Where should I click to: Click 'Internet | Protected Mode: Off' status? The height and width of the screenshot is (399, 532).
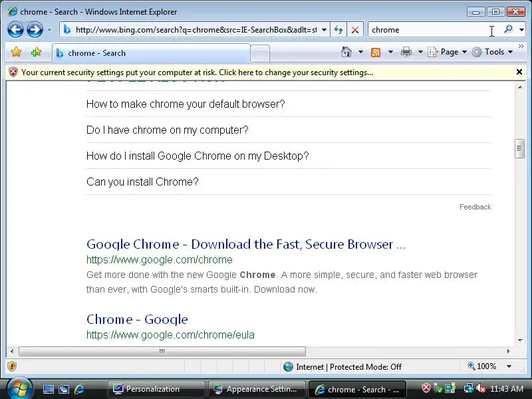342,367
